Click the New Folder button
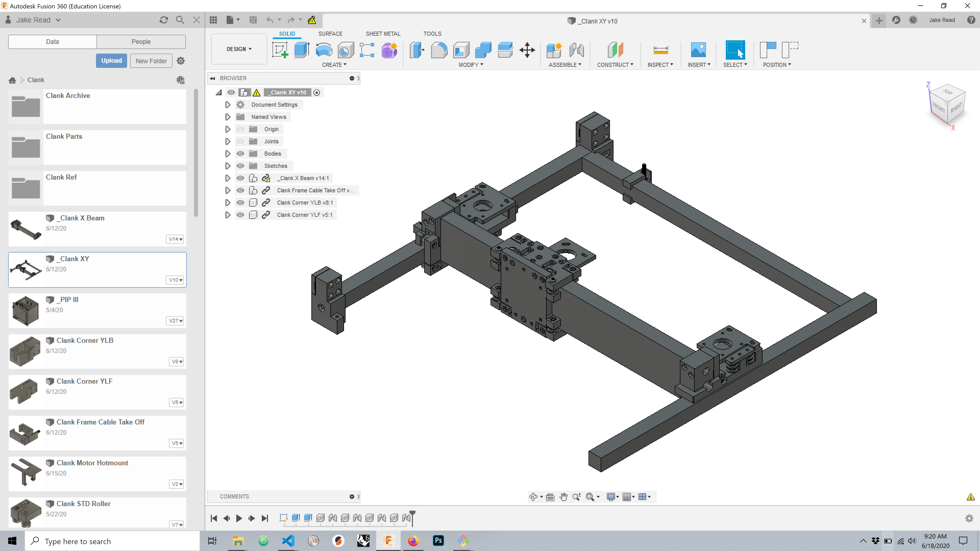Viewport: 980px width, 551px height. click(x=151, y=61)
